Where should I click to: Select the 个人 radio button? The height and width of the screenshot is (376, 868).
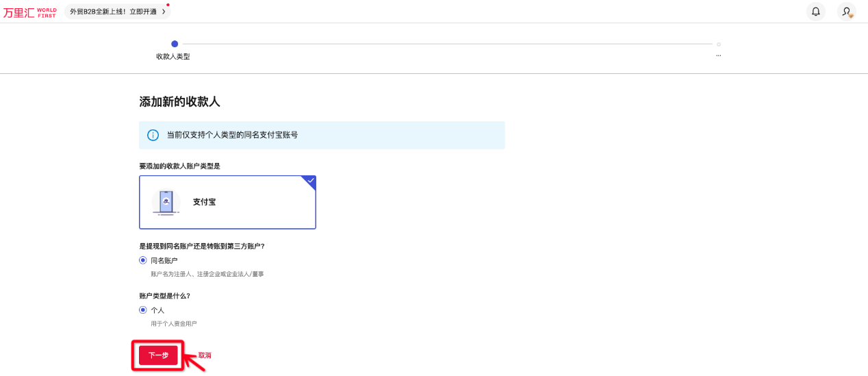[143, 310]
